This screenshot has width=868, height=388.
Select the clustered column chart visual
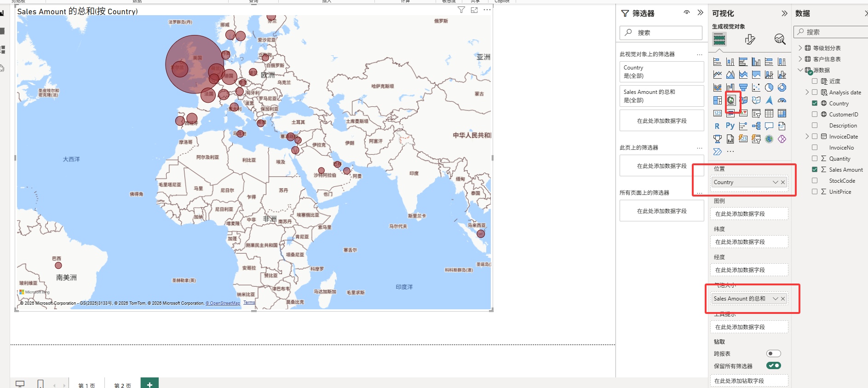[756, 62]
